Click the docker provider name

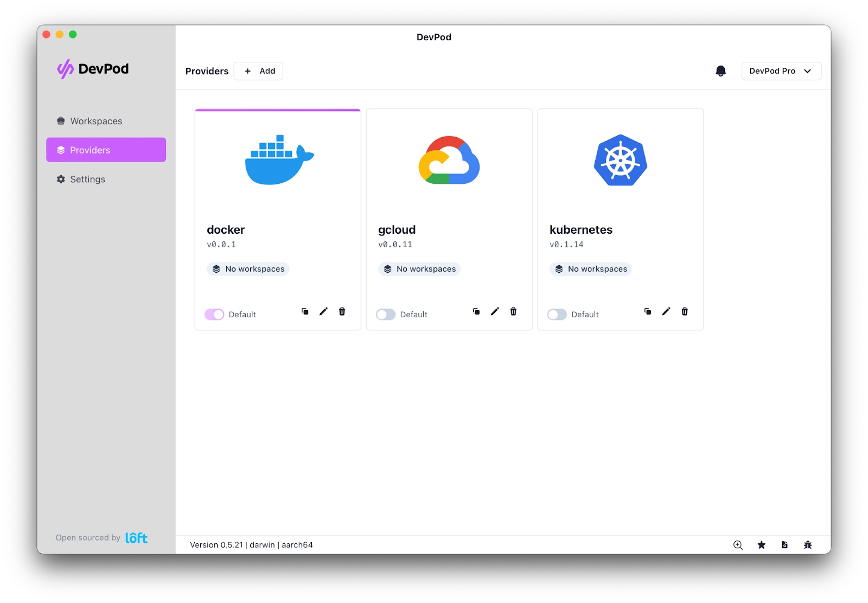click(x=226, y=230)
